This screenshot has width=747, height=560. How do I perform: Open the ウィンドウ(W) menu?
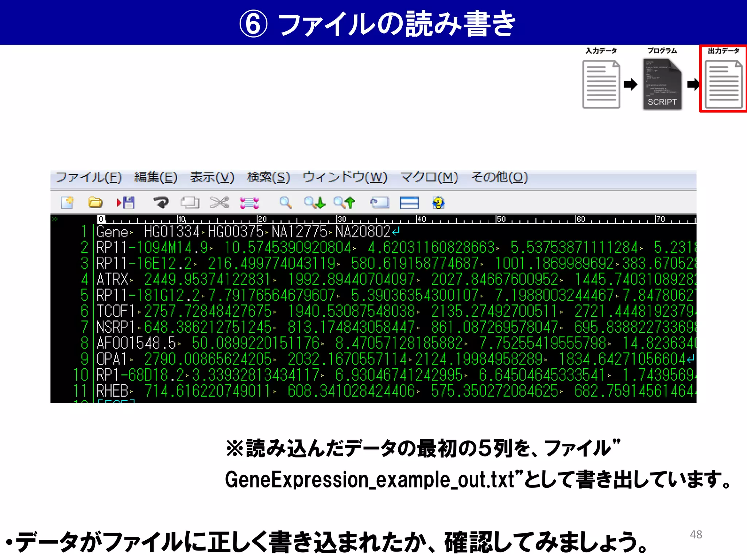click(x=345, y=178)
